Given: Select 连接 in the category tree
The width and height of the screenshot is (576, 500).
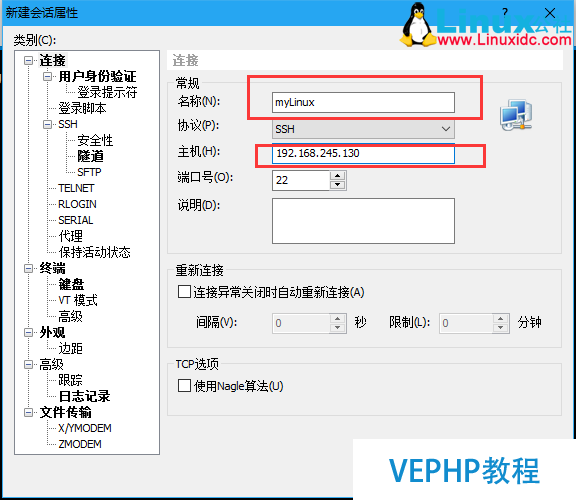Looking at the screenshot, I should tap(52, 60).
